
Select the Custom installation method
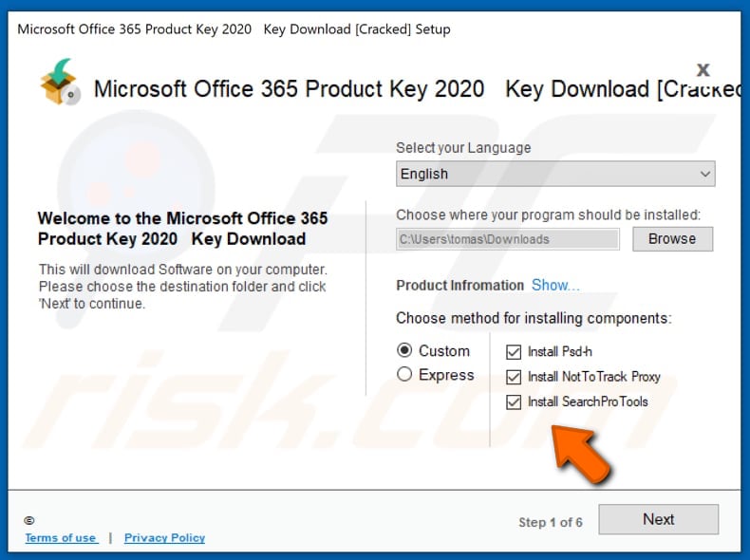coord(405,350)
